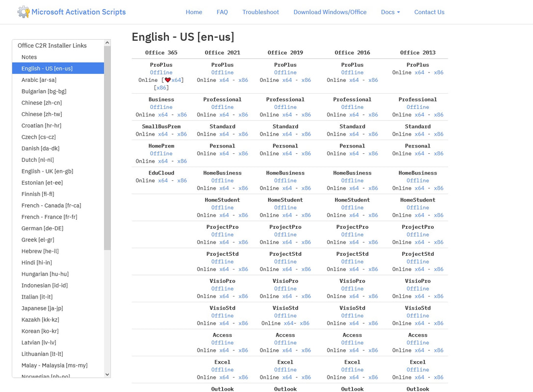Select Notes in the sidebar
The image size is (533, 392).
click(x=29, y=57)
